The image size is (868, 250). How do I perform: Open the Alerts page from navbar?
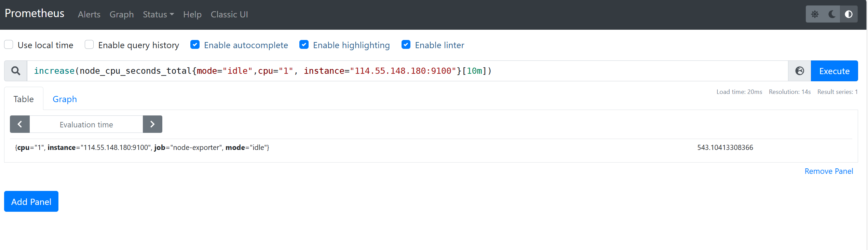coord(89,14)
